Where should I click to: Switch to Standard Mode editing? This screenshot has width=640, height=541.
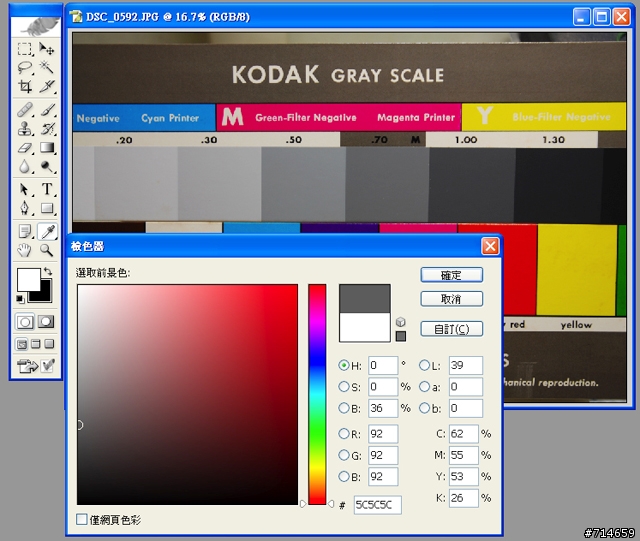(24, 322)
